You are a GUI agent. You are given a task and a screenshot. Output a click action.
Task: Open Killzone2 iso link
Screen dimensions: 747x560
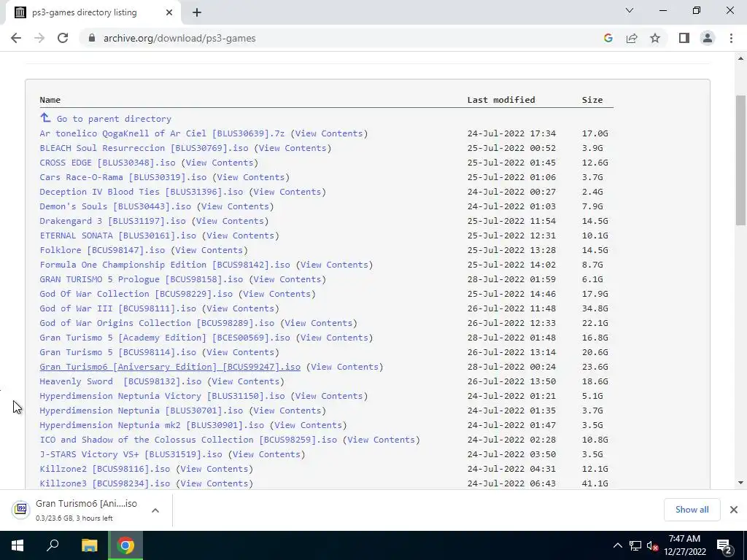[105, 469]
